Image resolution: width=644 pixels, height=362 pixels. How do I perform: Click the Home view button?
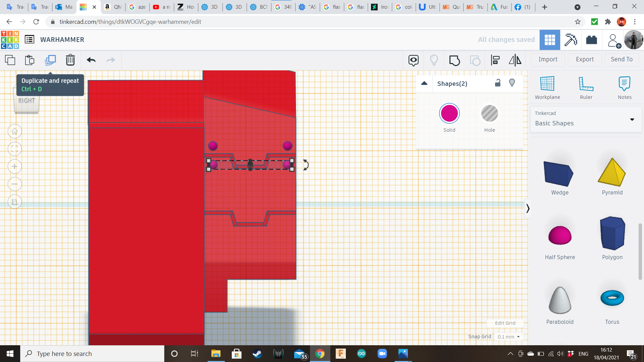15,131
